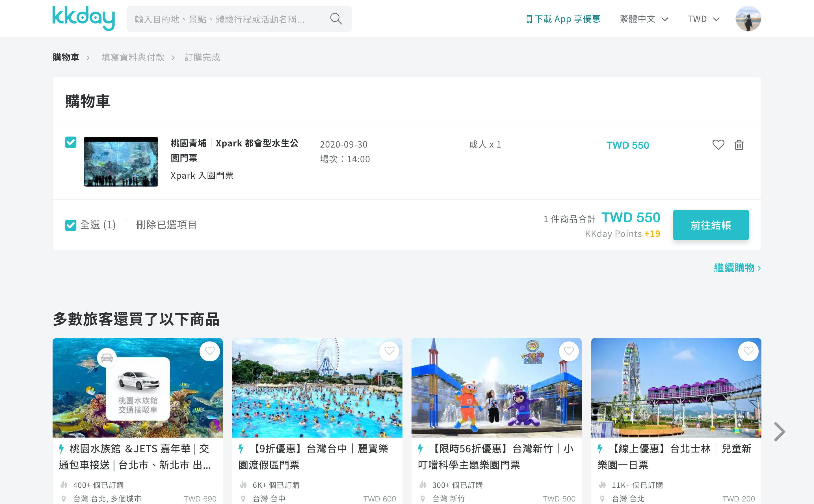814x504 pixels.
Task: Open 【線上優惠】台北士林｜兒童新樂園一日票 title
Action: click(674, 457)
